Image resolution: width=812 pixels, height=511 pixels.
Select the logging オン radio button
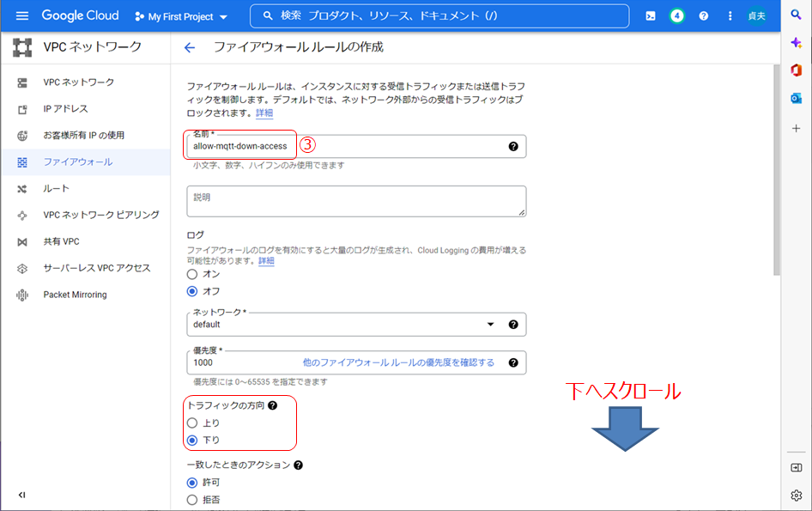(192, 274)
